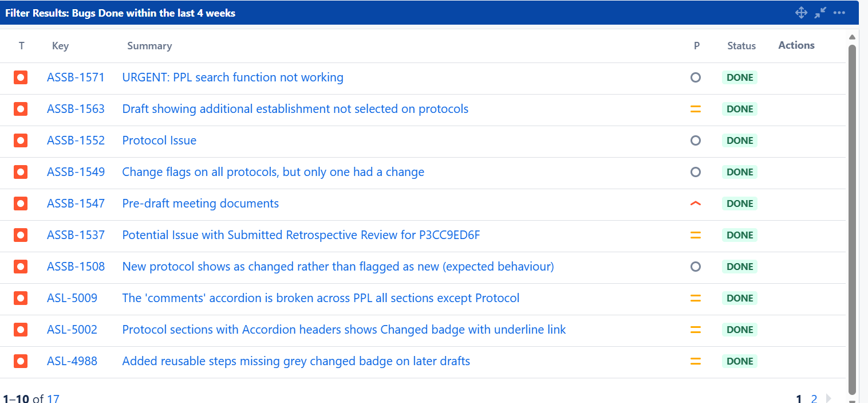Click the bug icon next to ASL-5009
The height and width of the screenshot is (403, 868).
pos(21,298)
